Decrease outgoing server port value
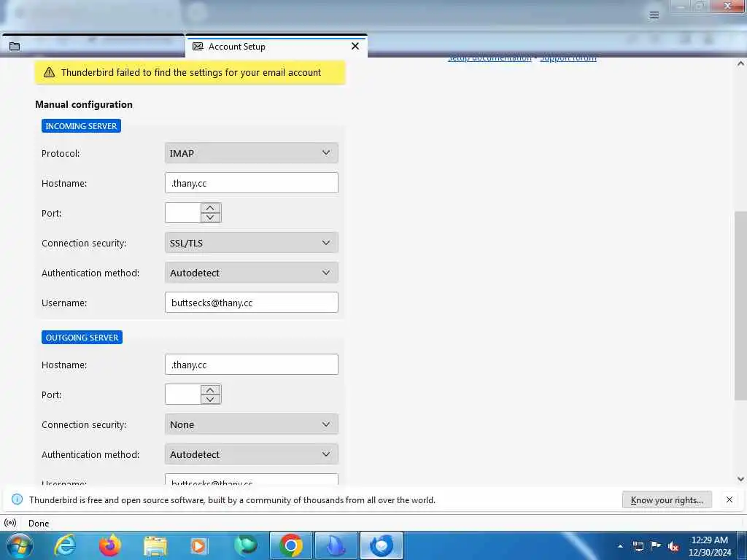This screenshot has width=747, height=560. coord(211,399)
